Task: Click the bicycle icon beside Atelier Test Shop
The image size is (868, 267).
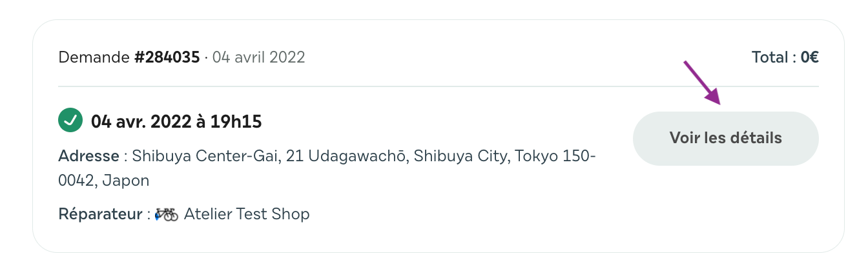Action: click(167, 213)
